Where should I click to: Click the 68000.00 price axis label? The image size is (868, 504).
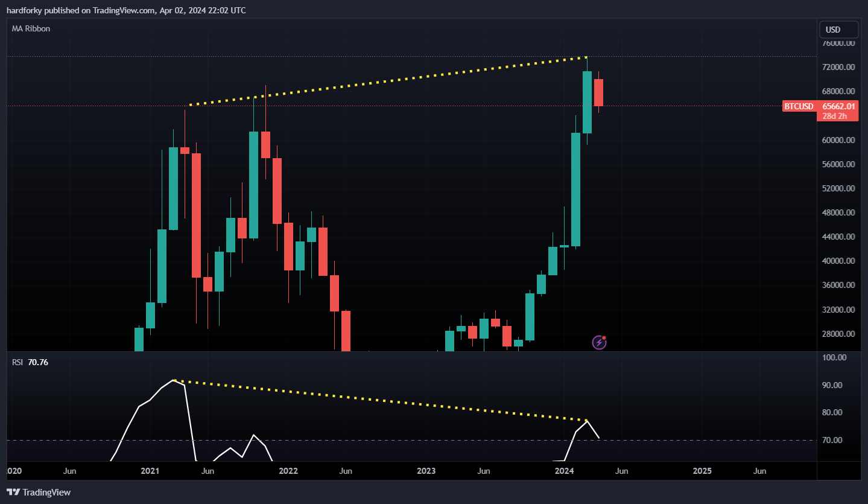pos(838,91)
